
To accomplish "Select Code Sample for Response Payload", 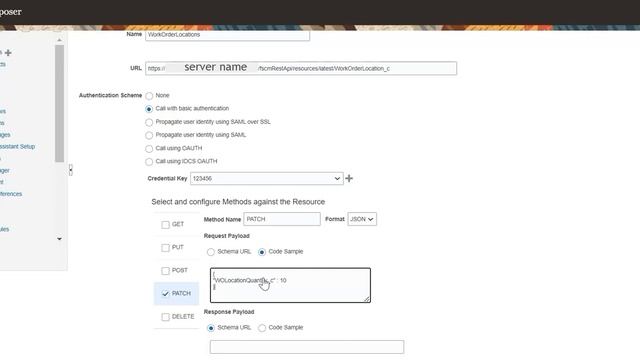I will click(262, 328).
